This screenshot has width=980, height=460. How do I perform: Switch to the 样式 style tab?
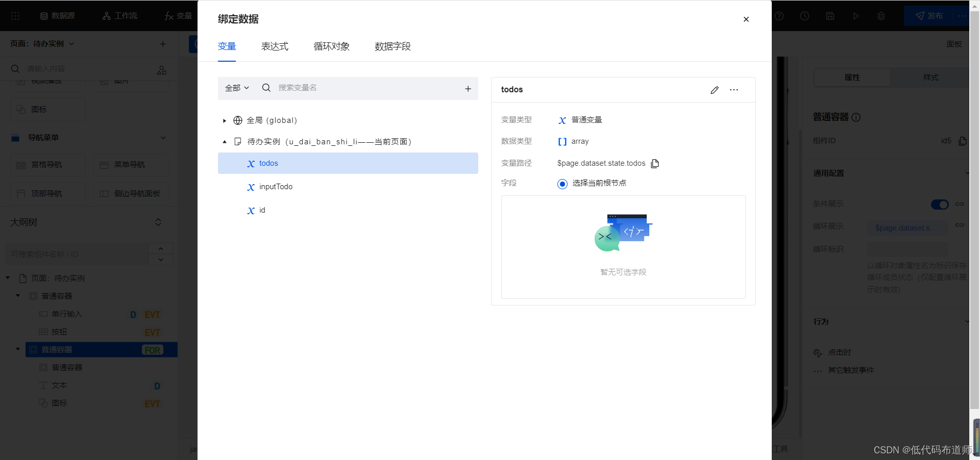[931, 78]
